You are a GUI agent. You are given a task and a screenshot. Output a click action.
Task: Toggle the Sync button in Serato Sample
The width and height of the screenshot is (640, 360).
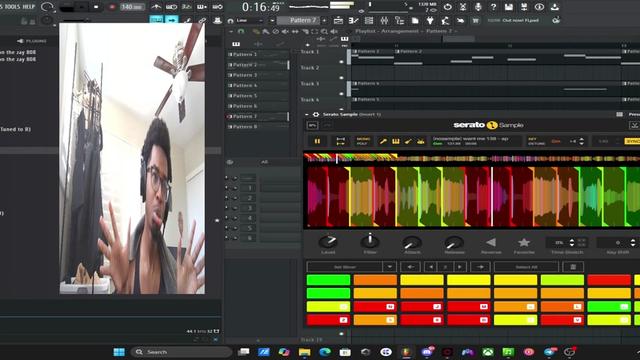tap(633, 141)
